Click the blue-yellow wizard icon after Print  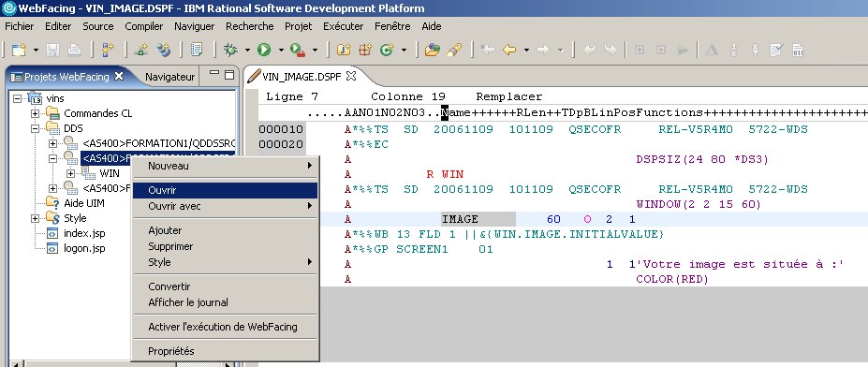[x=108, y=50]
